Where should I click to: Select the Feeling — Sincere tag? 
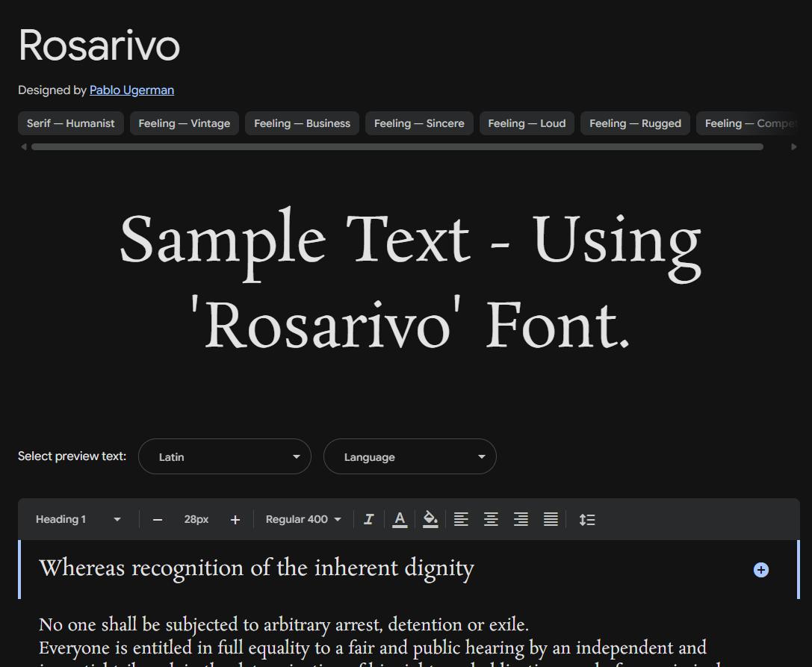coord(420,123)
